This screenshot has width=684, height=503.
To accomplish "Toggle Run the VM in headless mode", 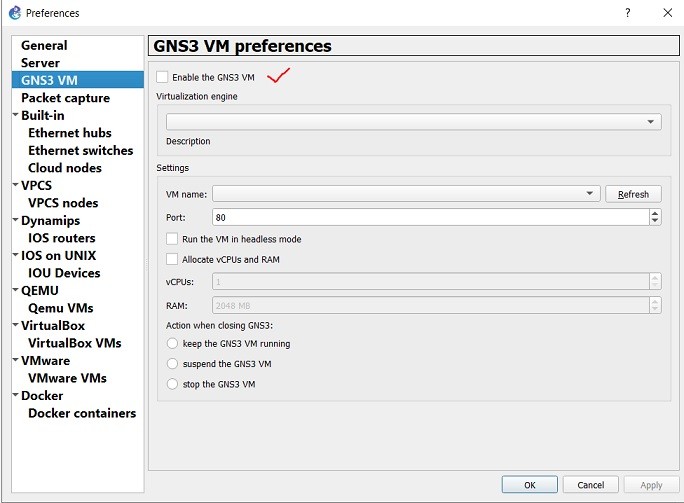I will (172, 239).
